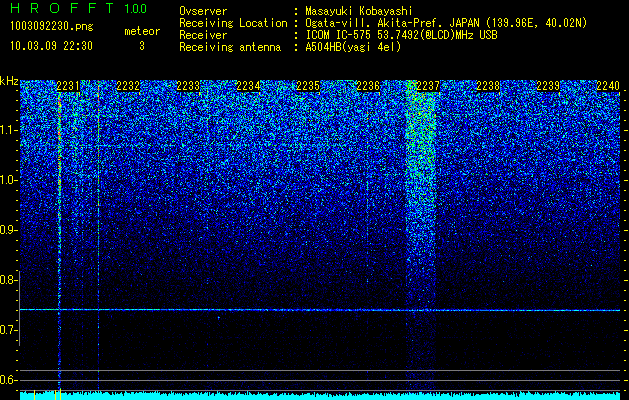
Task: Click time marker 2233
Action: [188, 86]
